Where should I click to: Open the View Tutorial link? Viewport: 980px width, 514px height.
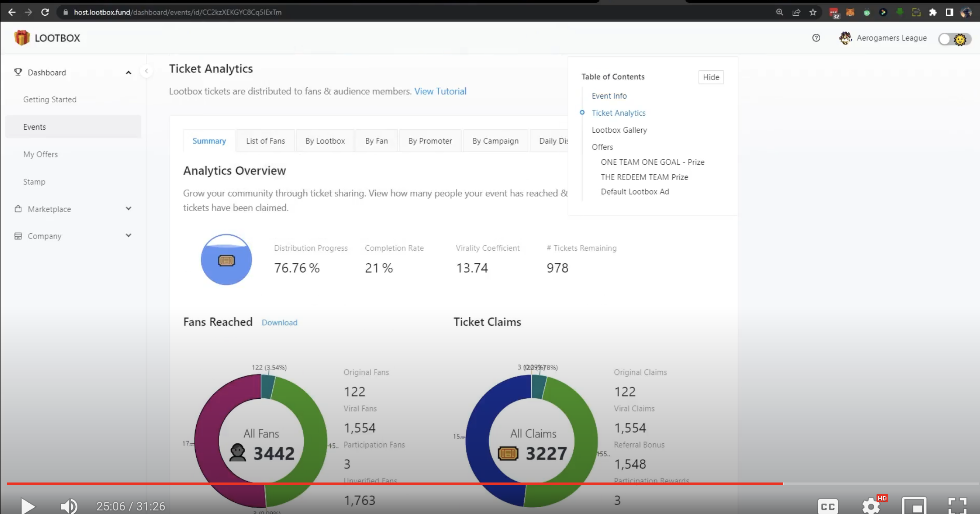(x=440, y=91)
